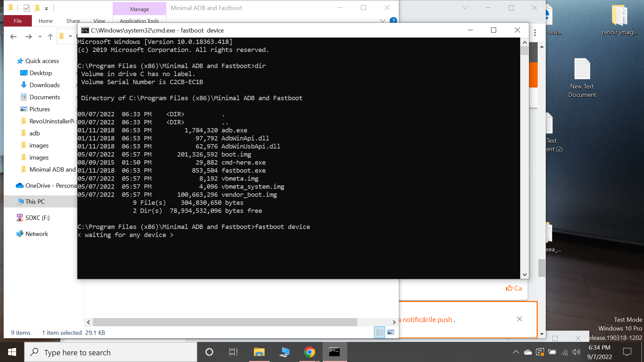Switch to details view layout
The width and height of the screenshot is (644, 362).
pos(379,332)
